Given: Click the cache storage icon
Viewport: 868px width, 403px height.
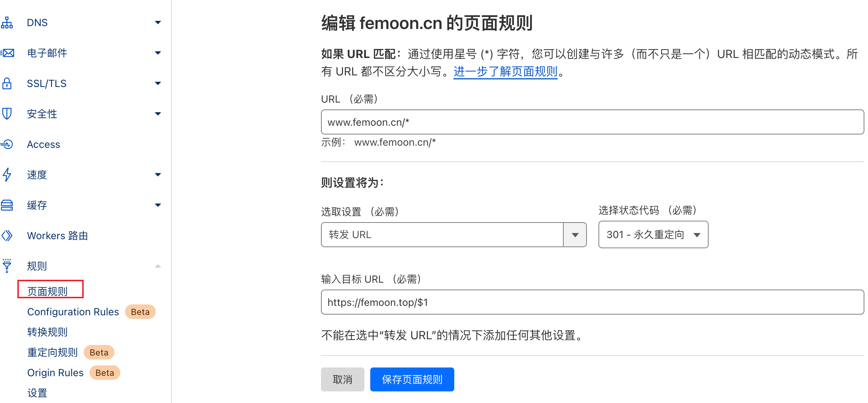Looking at the screenshot, I should point(7,205).
